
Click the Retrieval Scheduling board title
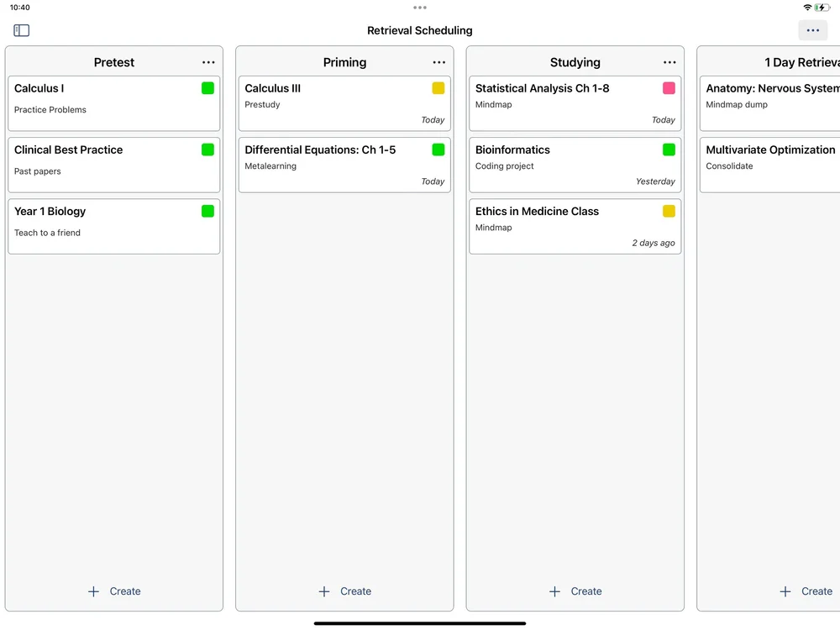(420, 30)
